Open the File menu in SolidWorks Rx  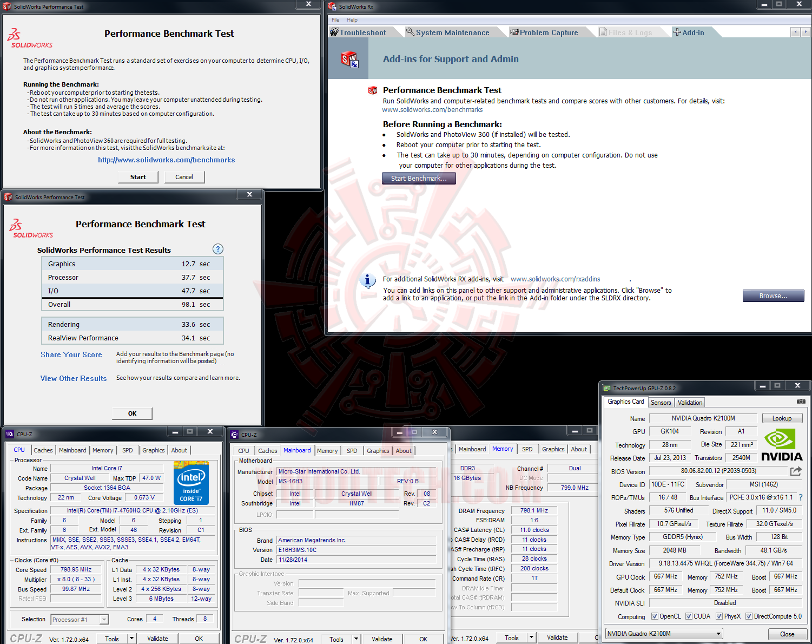pyautogui.click(x=335, y=20)
